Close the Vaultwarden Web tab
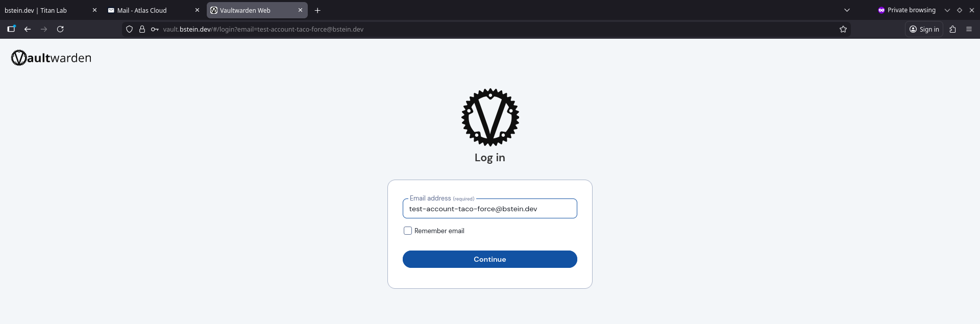The width and height of the screenshot is (980, 324). (x=300, y=10)
